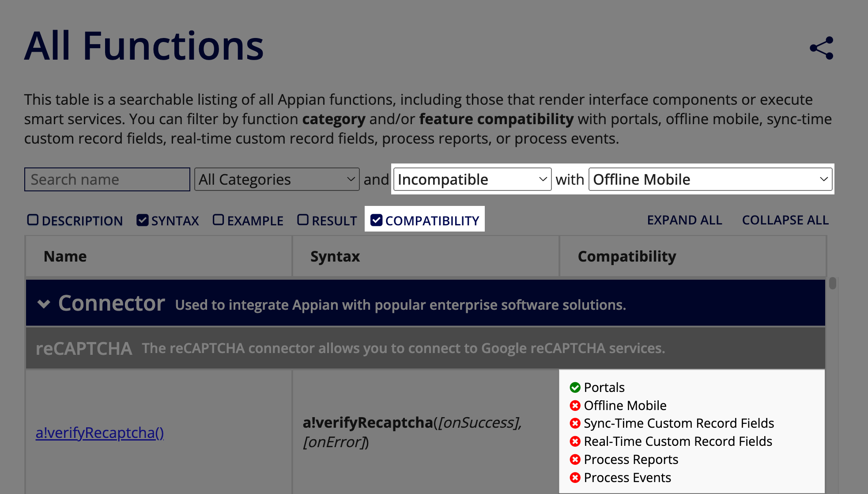Open the Incompatible dropdown

click(x=472, y=179)
